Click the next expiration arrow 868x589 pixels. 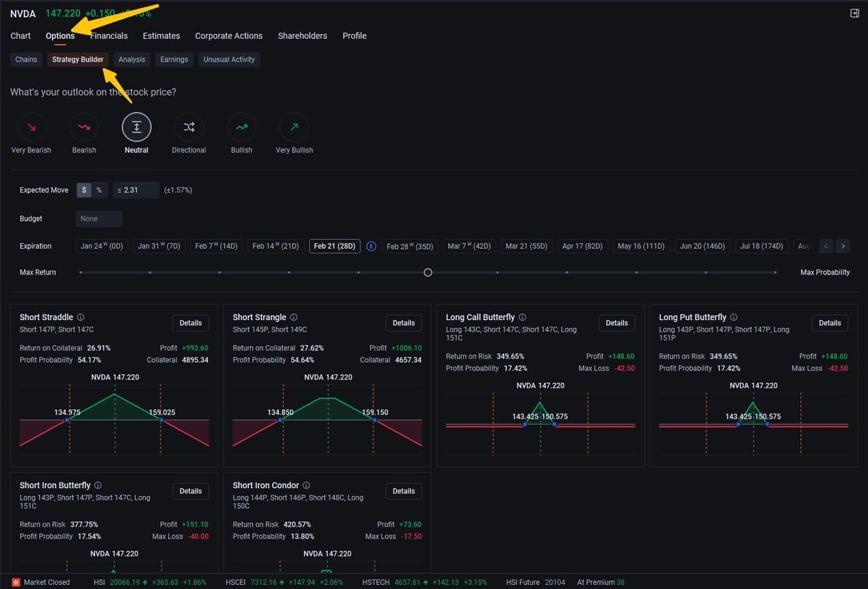842,246
